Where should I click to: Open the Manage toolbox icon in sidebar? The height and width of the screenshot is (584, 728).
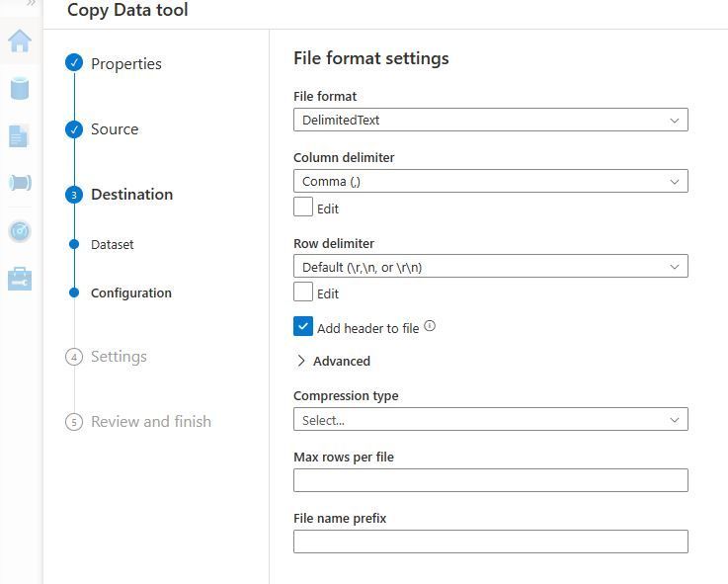pos(20,279)
